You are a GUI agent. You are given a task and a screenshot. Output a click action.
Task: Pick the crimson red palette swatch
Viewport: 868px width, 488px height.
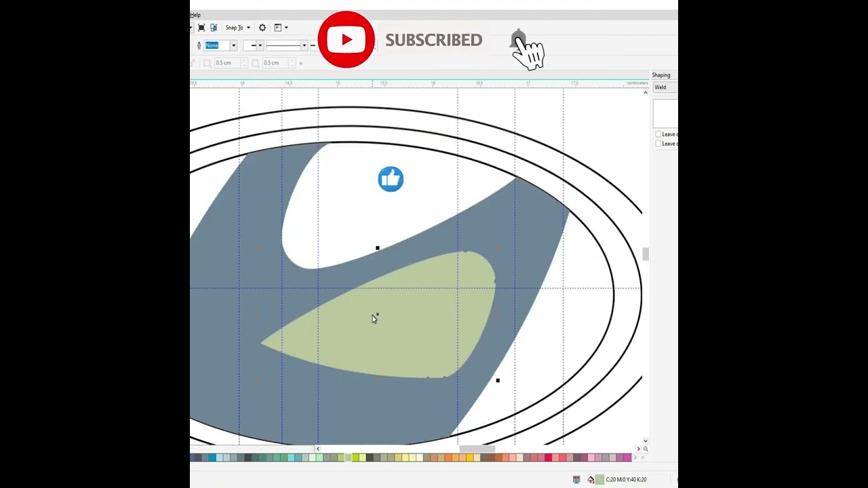548,458
